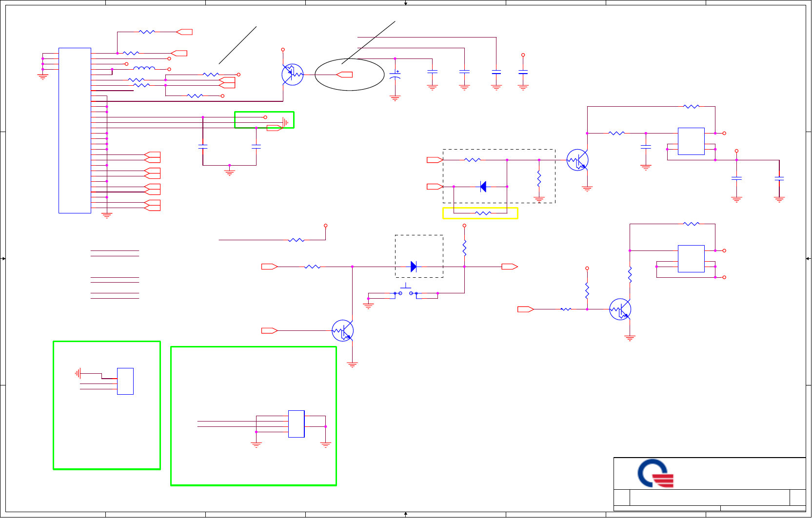The height and width of the screenshot is (518, 812).
Task: Click the bottom-center transistor above ground symbol
Action: point(343,330)
